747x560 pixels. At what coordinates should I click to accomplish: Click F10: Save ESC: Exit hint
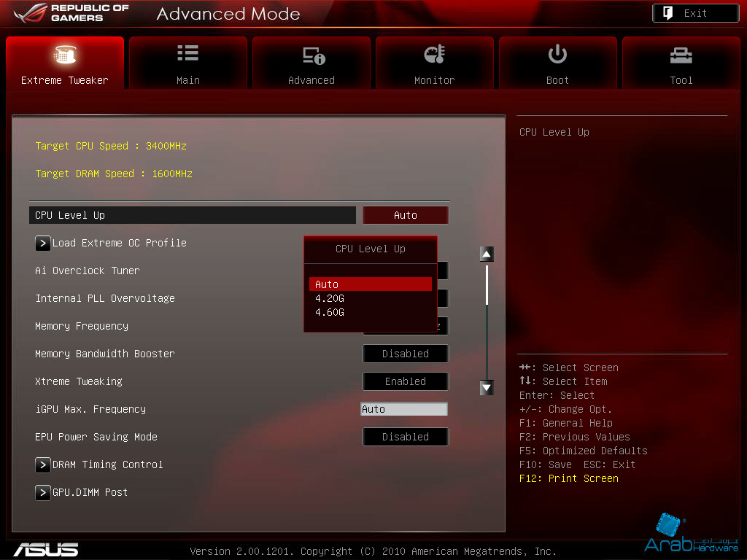pos(578,464)
